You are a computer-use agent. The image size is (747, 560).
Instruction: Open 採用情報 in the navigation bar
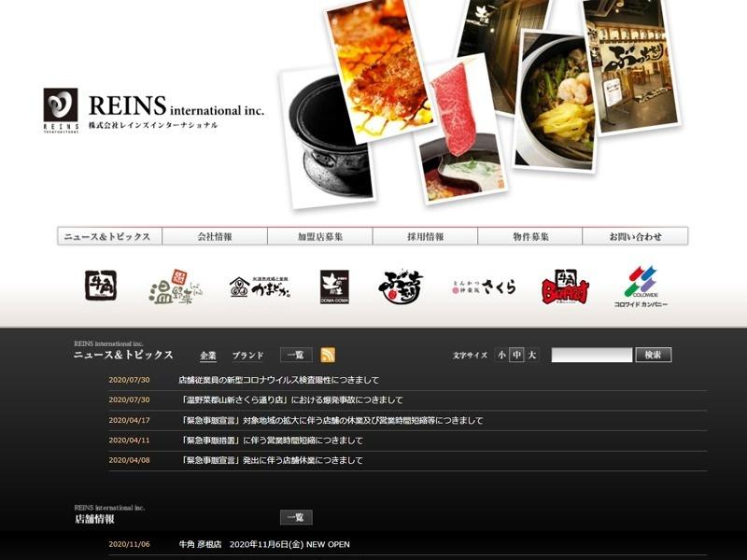point(425,237)
